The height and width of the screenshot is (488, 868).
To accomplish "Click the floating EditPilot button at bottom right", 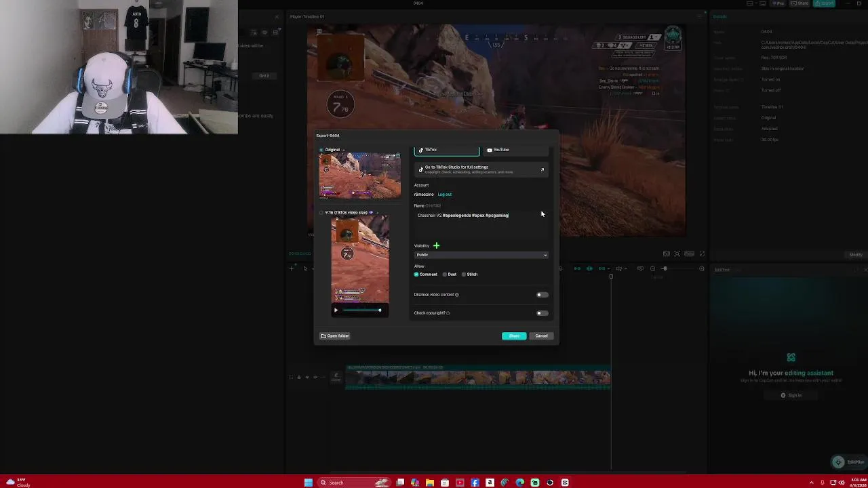I will coord(849,462).
